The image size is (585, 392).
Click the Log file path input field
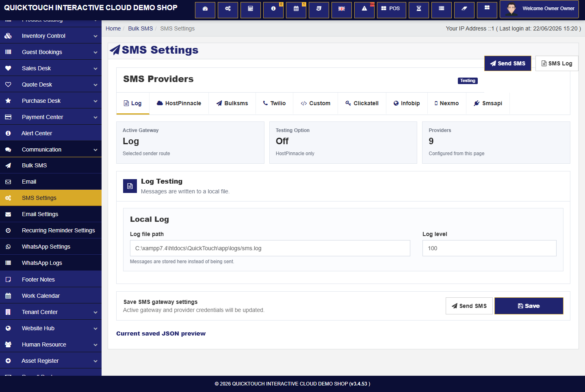pyautogui.click(x=270, y=248)
